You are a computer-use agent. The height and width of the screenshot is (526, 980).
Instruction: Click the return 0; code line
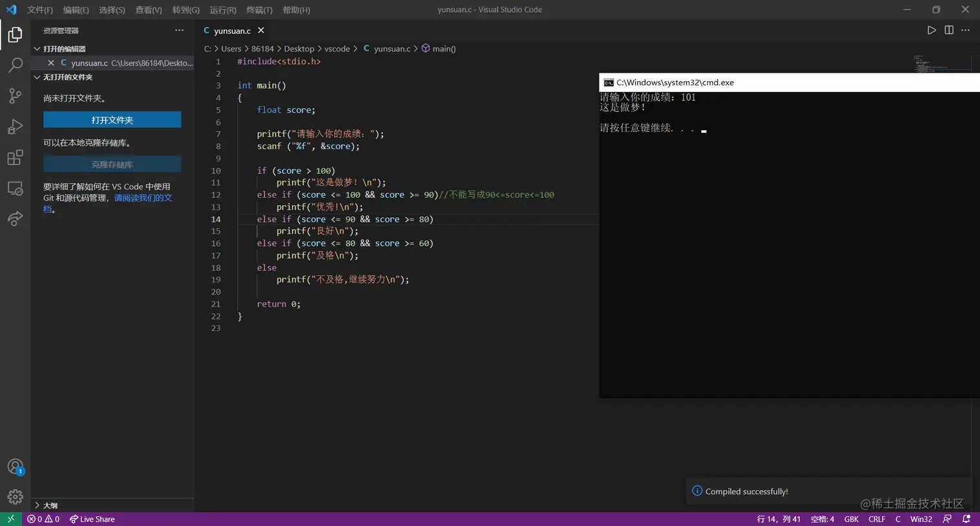(279, 304)
